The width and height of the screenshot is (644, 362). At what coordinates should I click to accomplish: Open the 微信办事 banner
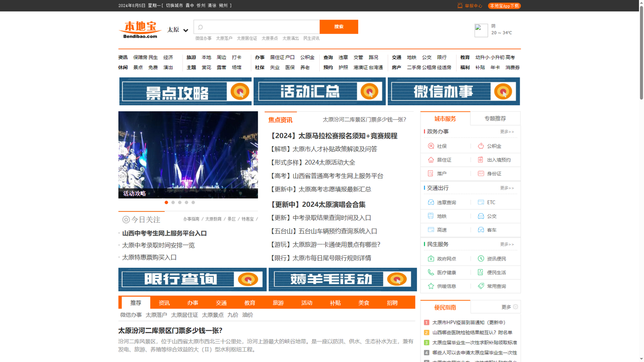pos(454,92)
